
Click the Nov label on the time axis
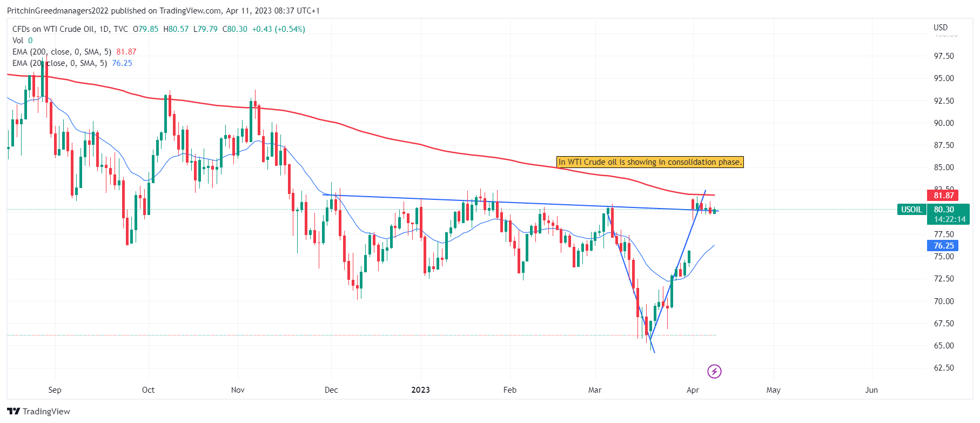tap(238, 390)
